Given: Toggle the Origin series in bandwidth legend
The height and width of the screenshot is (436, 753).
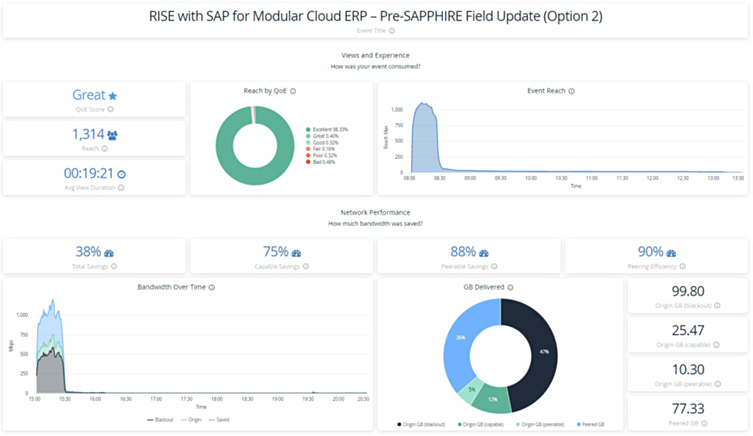Looking at the screenshot, I should [191, 420].
